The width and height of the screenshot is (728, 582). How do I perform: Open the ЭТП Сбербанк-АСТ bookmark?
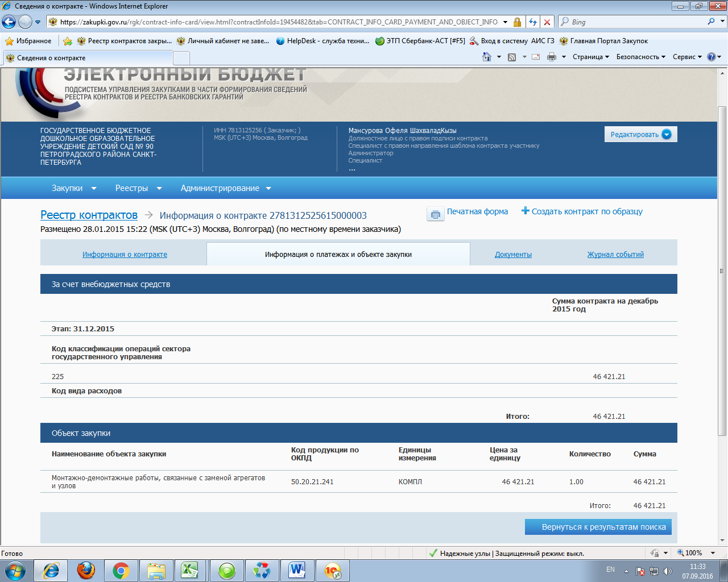click(420, 41)
